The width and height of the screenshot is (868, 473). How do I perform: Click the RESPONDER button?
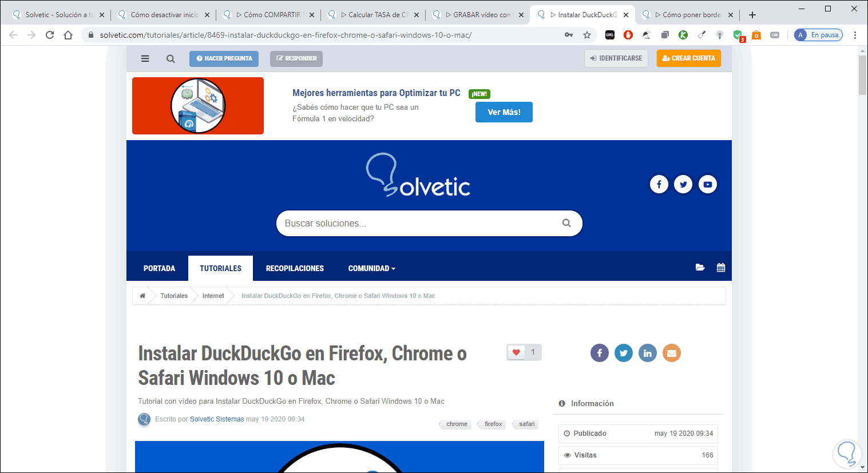(296, 58)
